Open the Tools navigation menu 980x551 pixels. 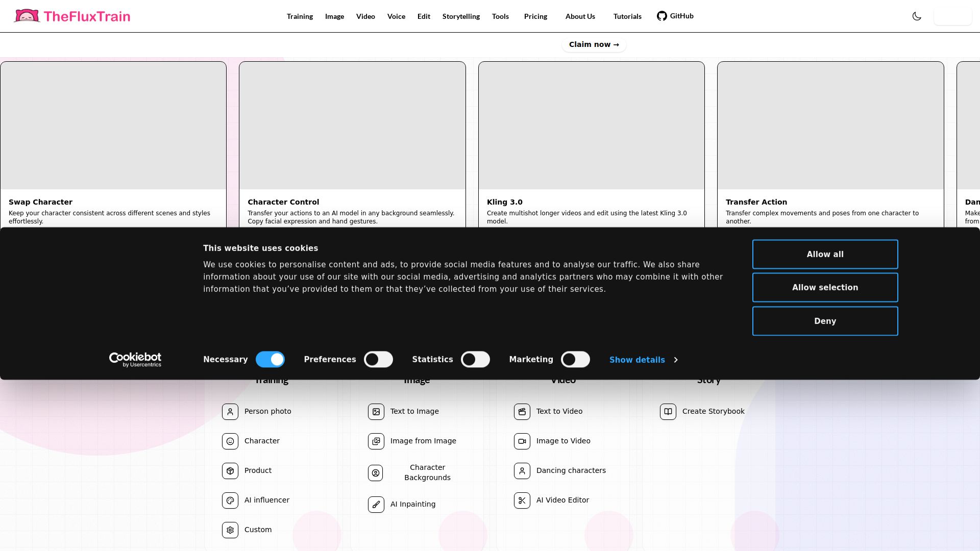pyautogui.click(x=500, y=16)
